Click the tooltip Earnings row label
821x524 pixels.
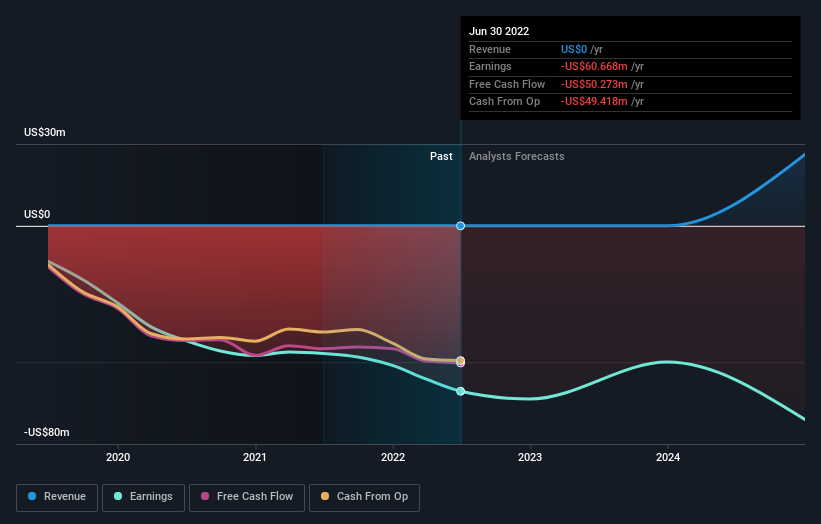pos(490,66)
